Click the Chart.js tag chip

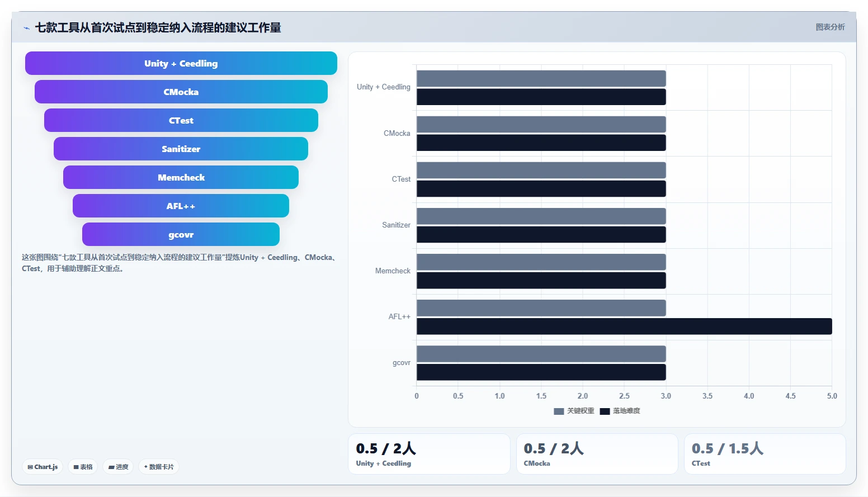pos(43,467)
